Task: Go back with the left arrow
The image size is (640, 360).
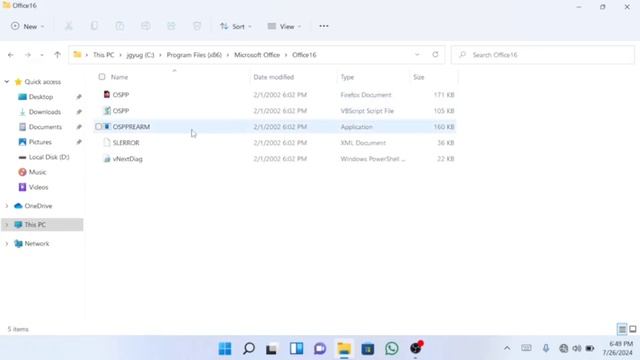Action: [11, 55]
